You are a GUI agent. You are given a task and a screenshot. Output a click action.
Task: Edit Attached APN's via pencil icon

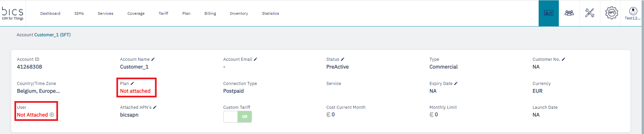[x=155, y=107]
